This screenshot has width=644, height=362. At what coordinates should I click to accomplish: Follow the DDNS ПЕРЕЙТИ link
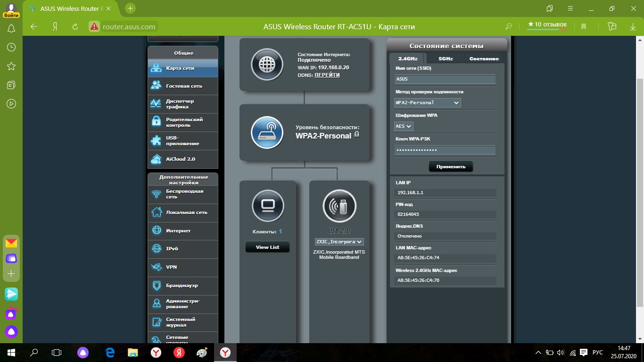tap(327, 75)
